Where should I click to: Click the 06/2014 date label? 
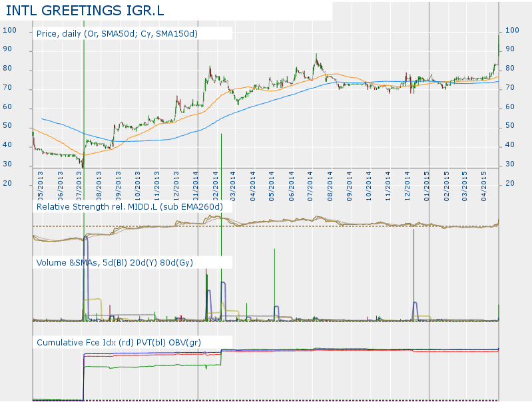click(291, 186)
